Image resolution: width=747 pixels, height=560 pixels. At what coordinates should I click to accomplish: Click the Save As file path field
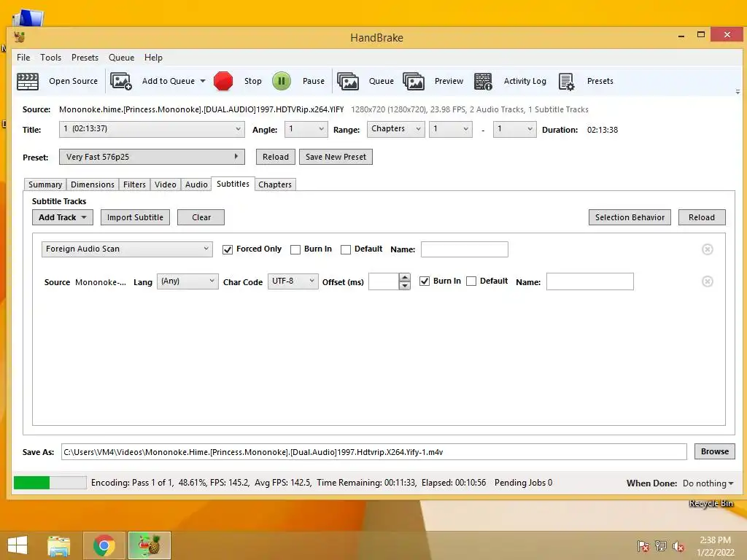(374, 452)
